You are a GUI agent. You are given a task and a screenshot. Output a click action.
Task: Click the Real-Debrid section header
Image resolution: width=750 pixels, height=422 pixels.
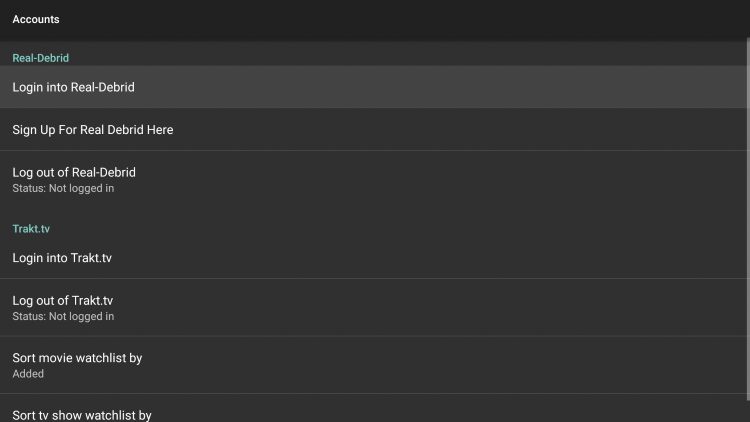(41, 58)
